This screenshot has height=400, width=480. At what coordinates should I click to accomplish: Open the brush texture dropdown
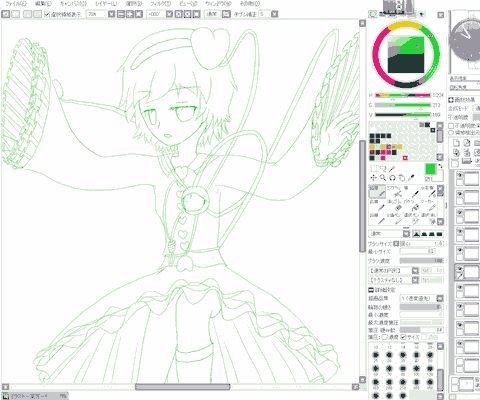coord(415,280)
